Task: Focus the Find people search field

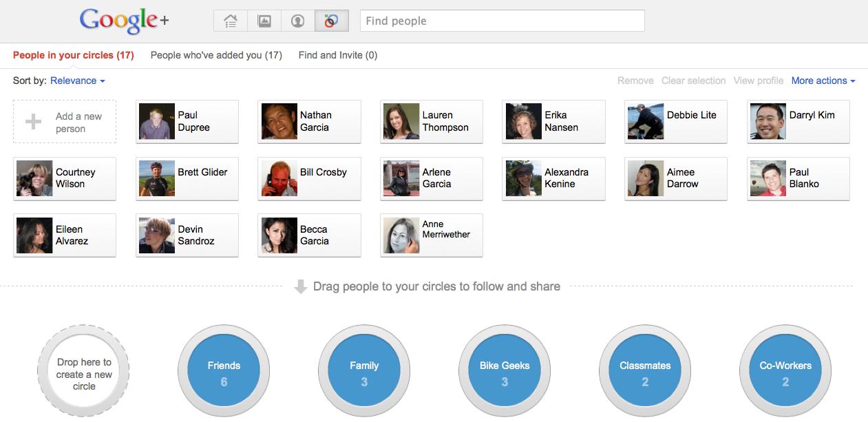Action: [x=502, y=21]
